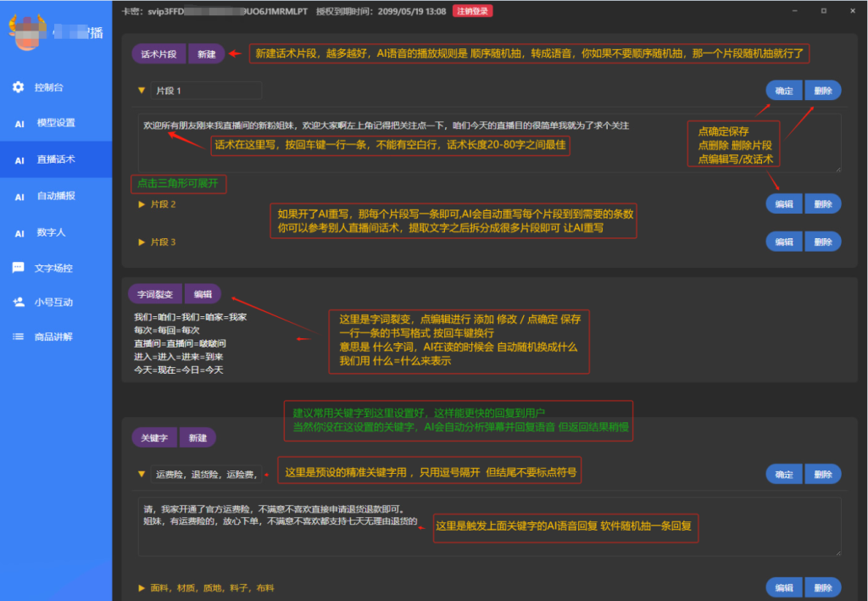This screenshot has width=868, height=601.
Task: Click the line 进入=进入=进来=到来
Action: coord(178,357)
